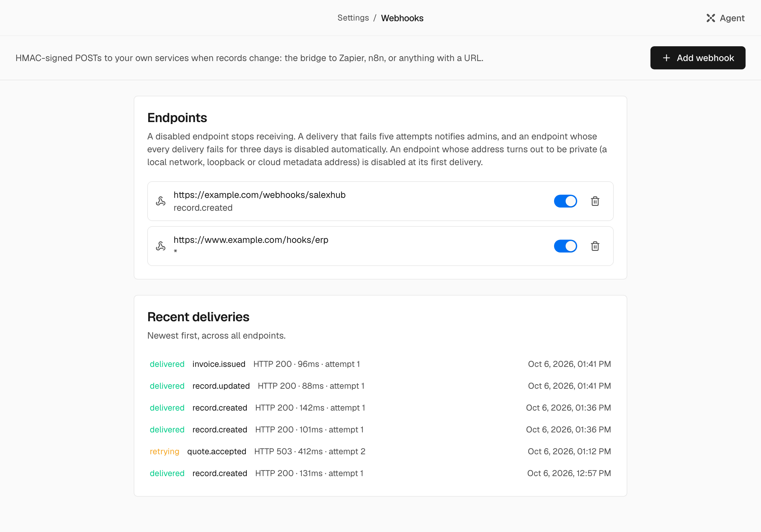Select the record.updated delivery row

(x=380, y=386)
